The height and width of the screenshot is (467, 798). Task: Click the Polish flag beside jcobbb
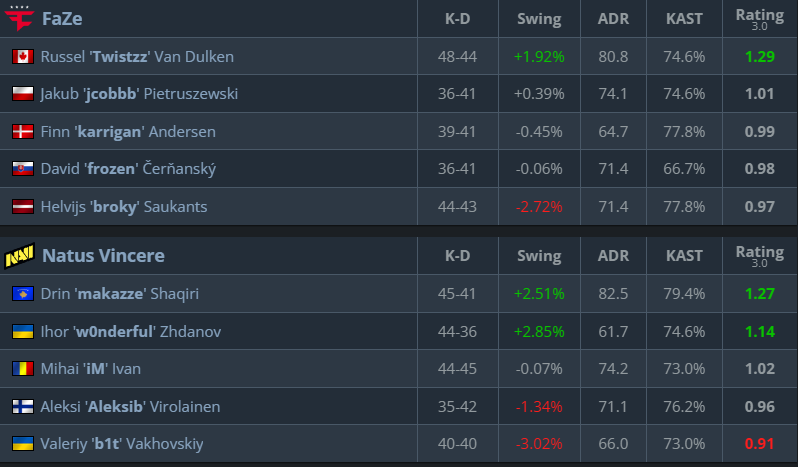[x=22, y=94]
